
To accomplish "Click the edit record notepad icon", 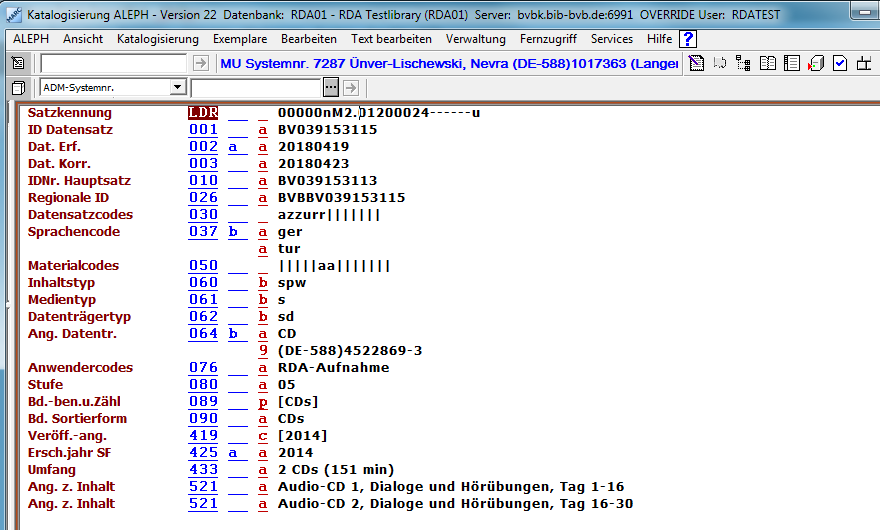I will tap(697, 64).
